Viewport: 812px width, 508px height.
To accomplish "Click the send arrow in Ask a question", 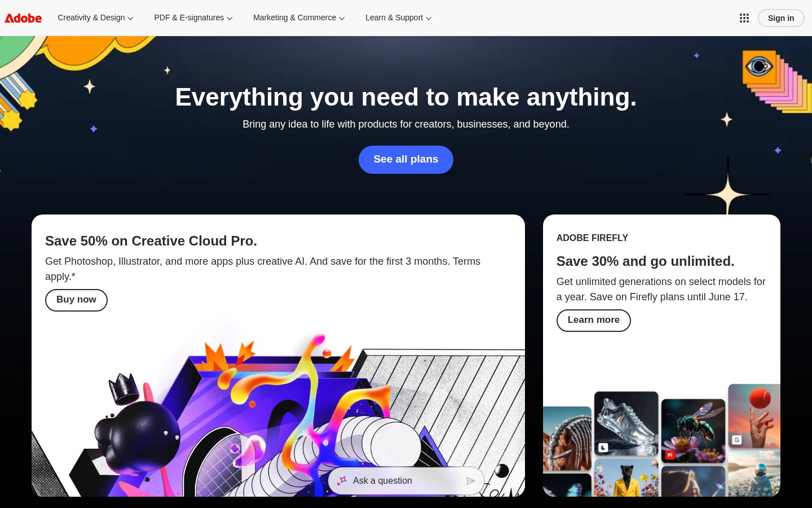I will [x=470, y=481].
